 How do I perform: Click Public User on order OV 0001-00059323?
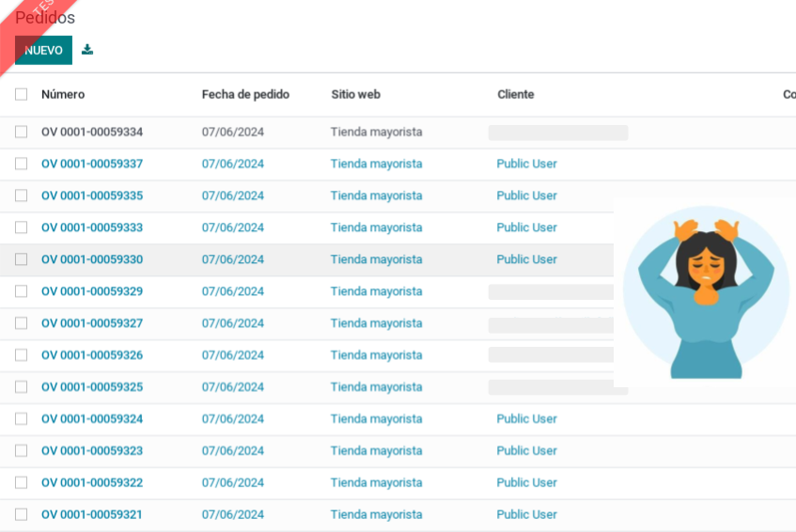click(x=526, y=450)
